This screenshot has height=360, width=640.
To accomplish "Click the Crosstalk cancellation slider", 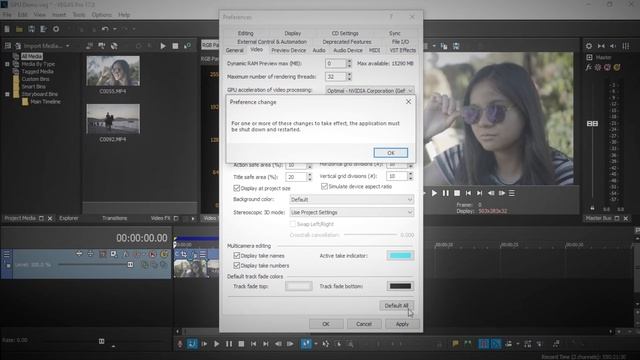I will click(x=370, y=235).
